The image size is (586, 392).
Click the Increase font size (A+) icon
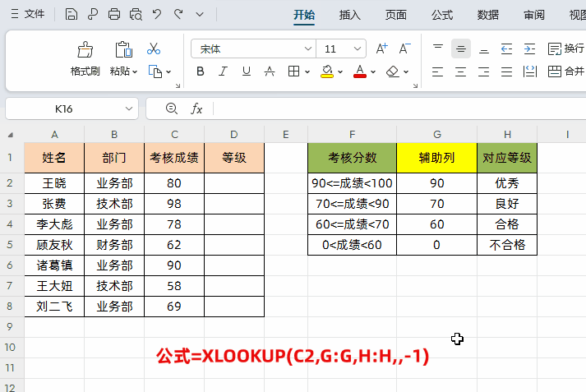(x=381, y=49)
